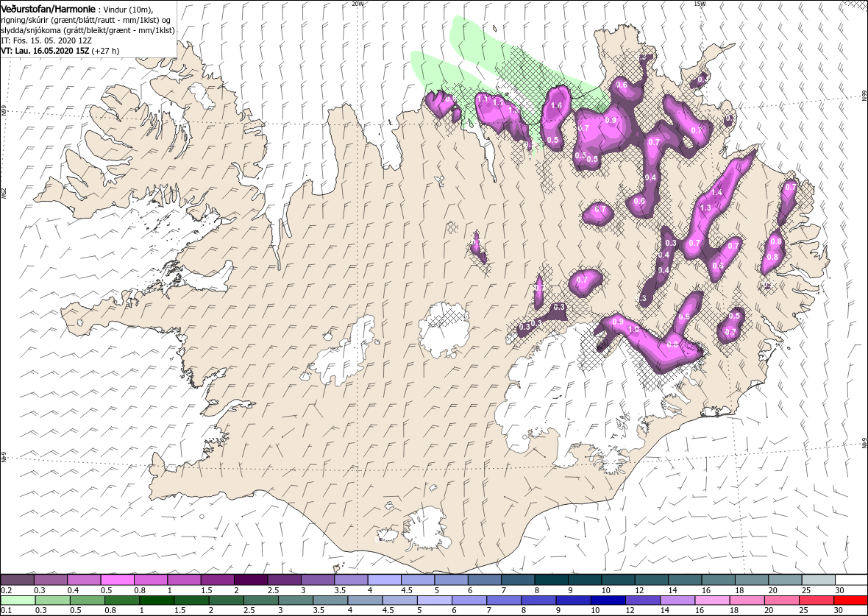Select the teal 12 sleet/snow legend swatch

click(x=651, y=579)
